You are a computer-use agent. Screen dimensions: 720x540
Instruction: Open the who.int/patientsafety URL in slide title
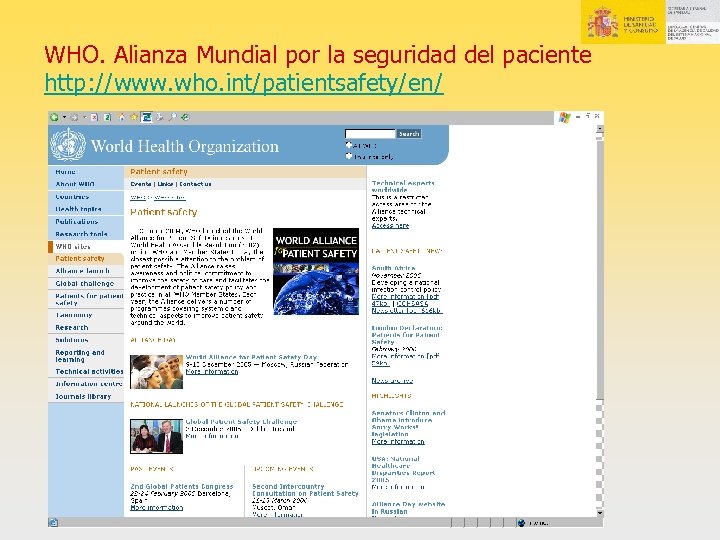[x=244, y=83]
